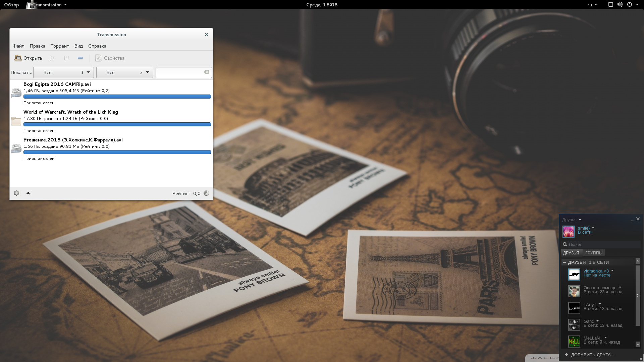This screenshot has width=644, height=362.
Task: Click the progress bar of Утешение torrent
Action: point(117,152)
